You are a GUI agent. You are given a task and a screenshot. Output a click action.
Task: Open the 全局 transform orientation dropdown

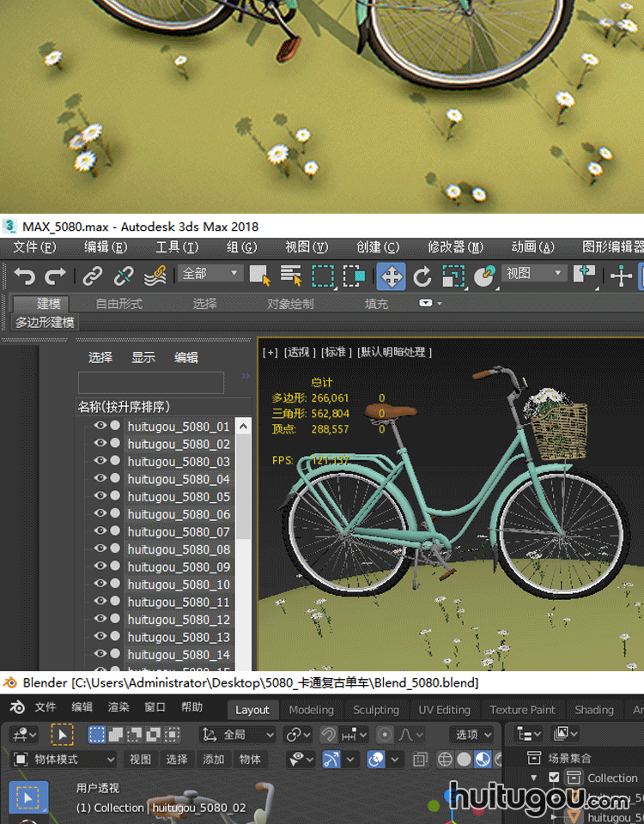tap(239, 735)
